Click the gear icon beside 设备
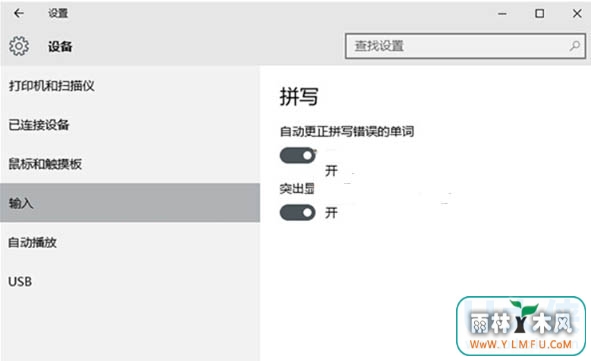591x361 pixels. tap(19, 46)
